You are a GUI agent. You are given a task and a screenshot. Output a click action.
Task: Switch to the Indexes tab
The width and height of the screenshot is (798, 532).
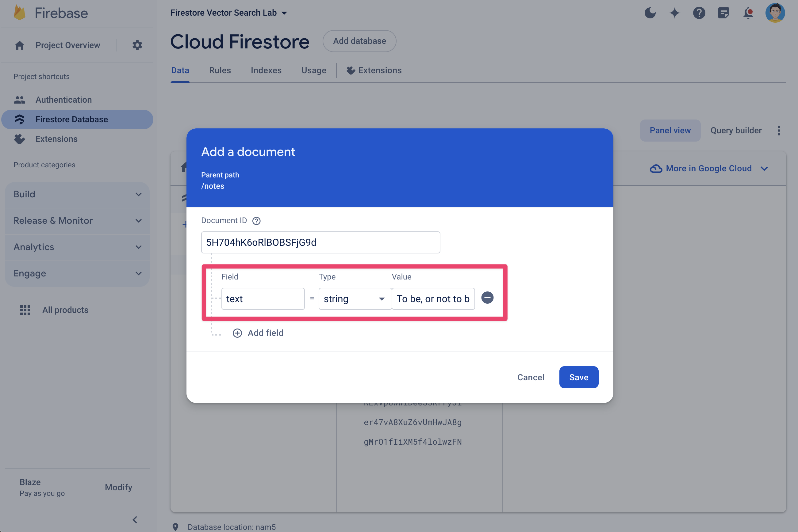click(x=266, y=70)
